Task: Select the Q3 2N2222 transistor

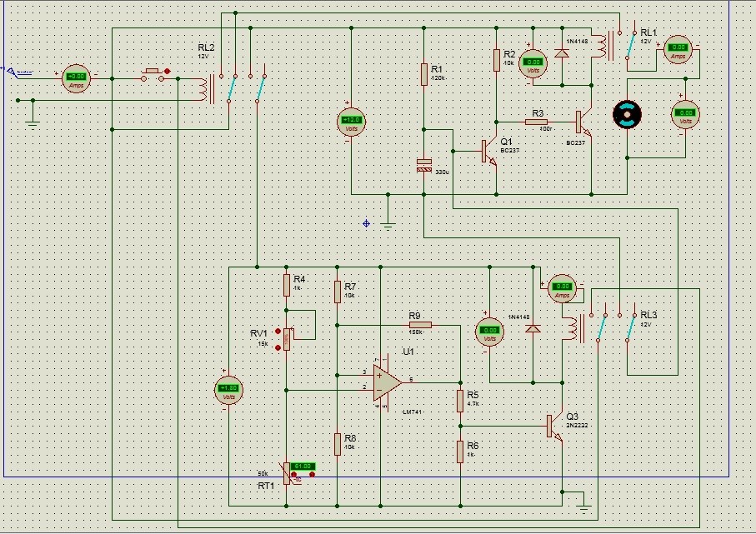Action: (x=554, y=427)
